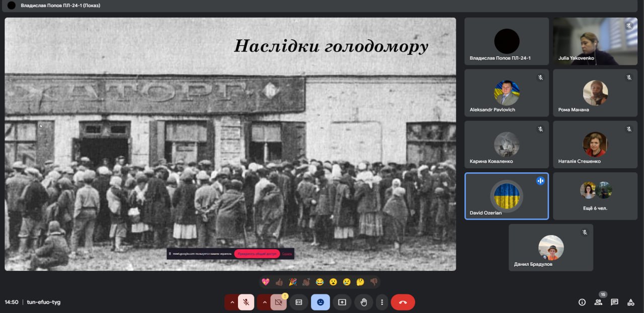
Task: Open the 'Ещё 6 чел.' tile
Action: [x=595, y=196]
